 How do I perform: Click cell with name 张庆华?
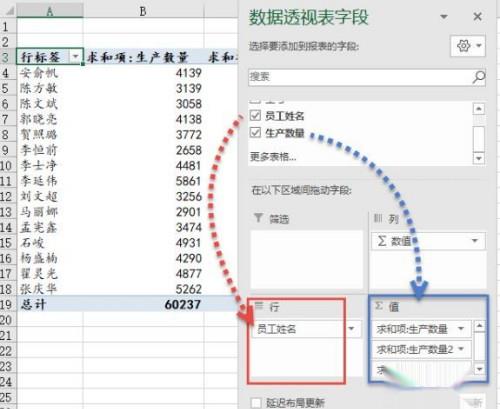50,289
